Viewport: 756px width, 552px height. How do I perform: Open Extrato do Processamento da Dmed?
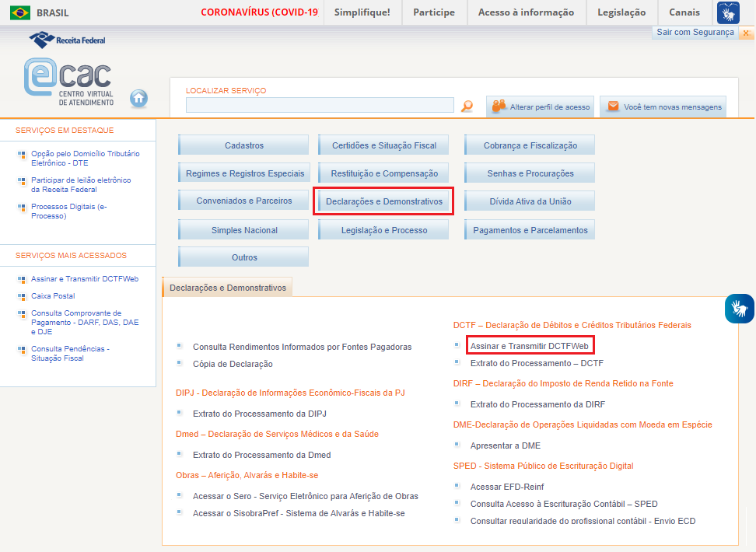(262, 455)
